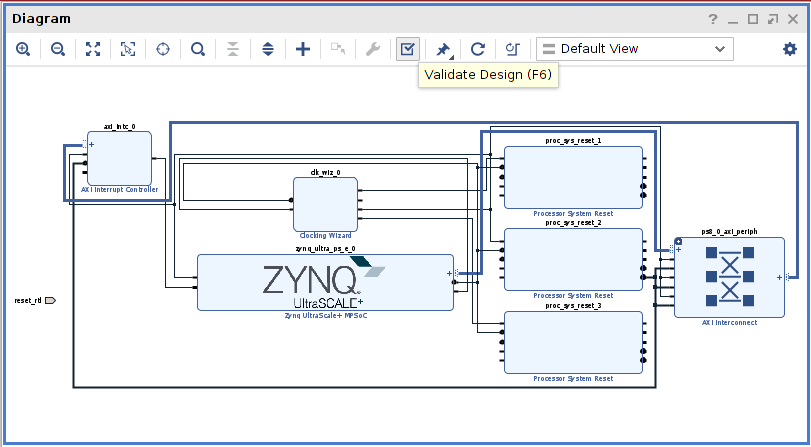
Task: Select the Zynq UltraScale+ MPSoC block
Action: (325, 282)
